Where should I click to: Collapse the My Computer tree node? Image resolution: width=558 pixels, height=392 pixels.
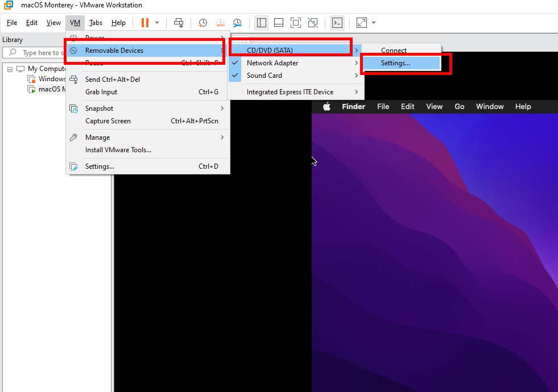pos(10,69)
